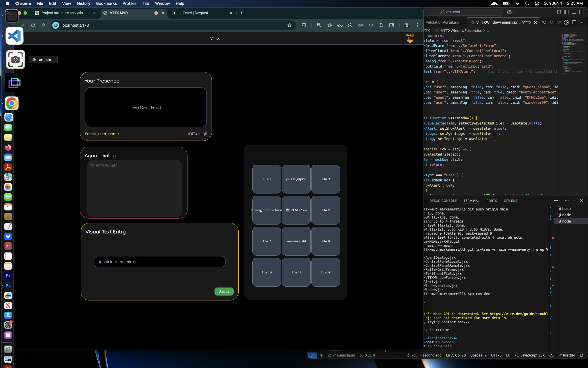Click the Prettier status bar item
Image resolution: width=588 pixels, height=368 pixels.
(x=566, y=355)
